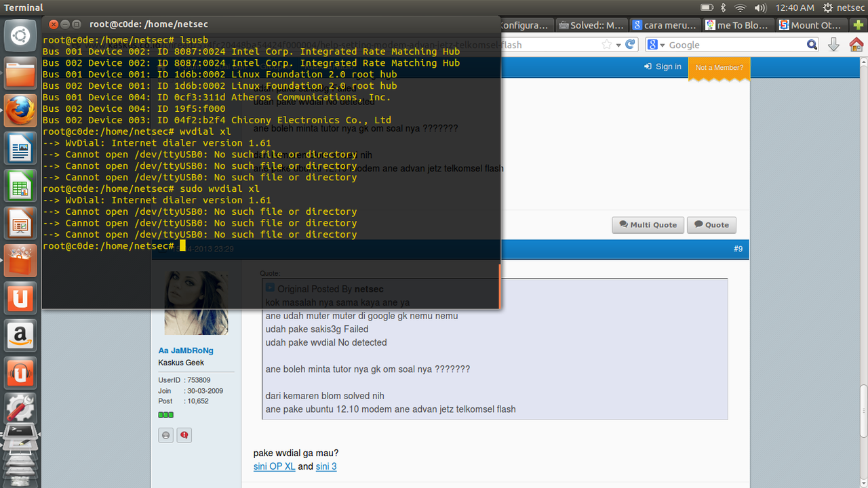Focus Firefox from the launcher
Screen dimensions: 868x488
(20, 110)
